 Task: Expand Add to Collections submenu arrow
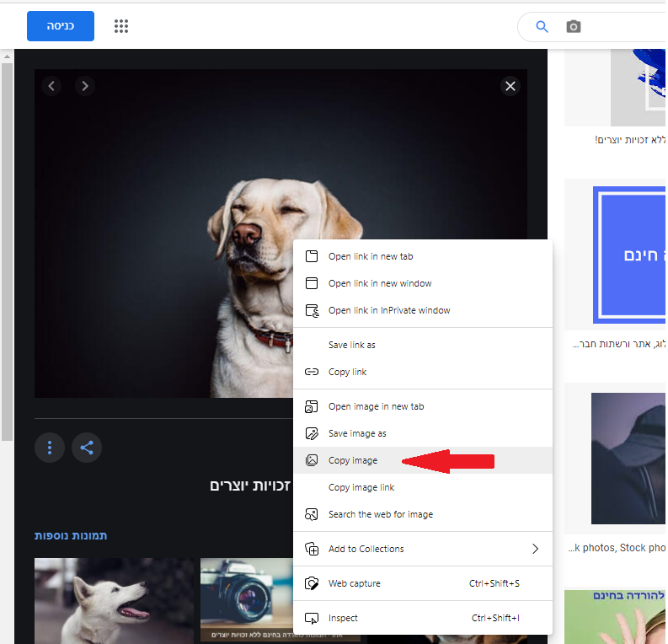pos(535,549)
